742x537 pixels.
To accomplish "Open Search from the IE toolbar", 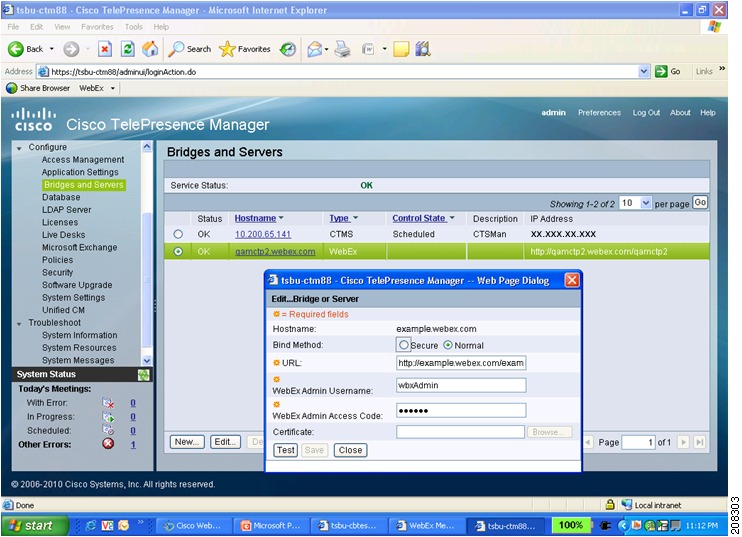I will tap(190, 49).
